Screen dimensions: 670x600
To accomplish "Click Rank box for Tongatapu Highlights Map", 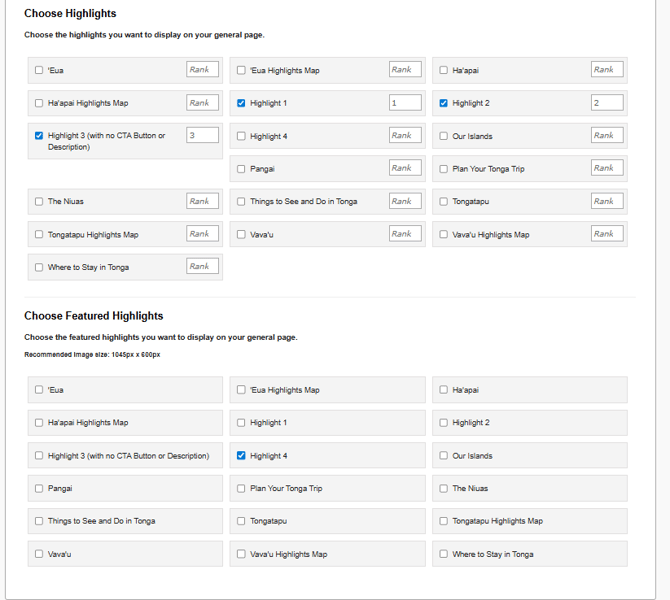I will click(x=202, y=234).
